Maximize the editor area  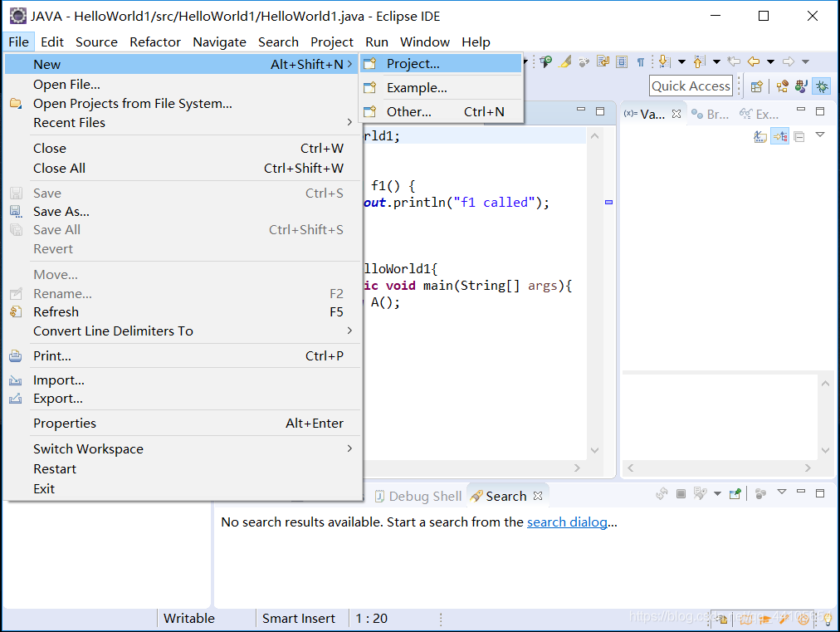pyautogui.click(x=600, y=111)
